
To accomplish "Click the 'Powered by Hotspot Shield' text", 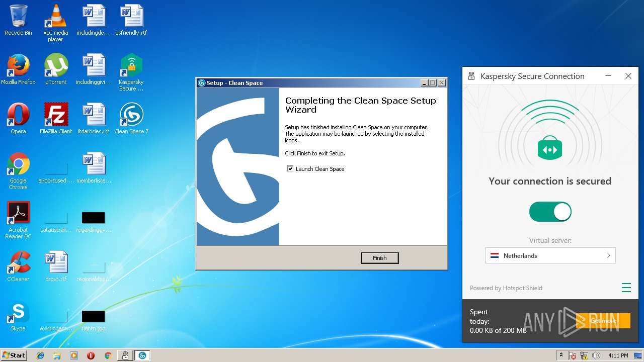I will (x=506, y=288).
